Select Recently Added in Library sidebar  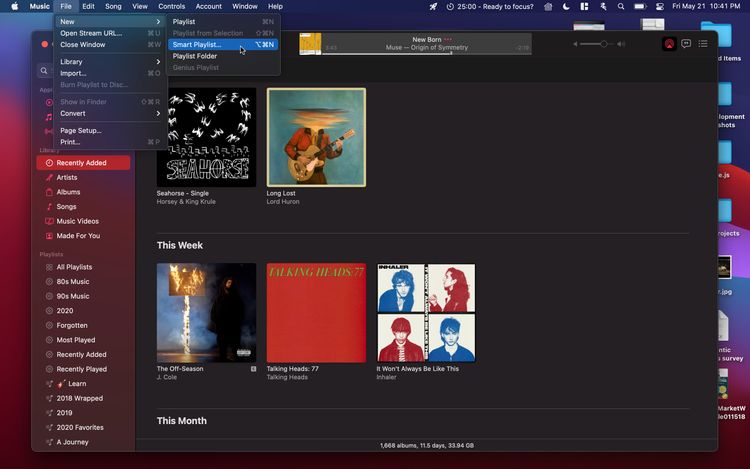click(83, 163)
